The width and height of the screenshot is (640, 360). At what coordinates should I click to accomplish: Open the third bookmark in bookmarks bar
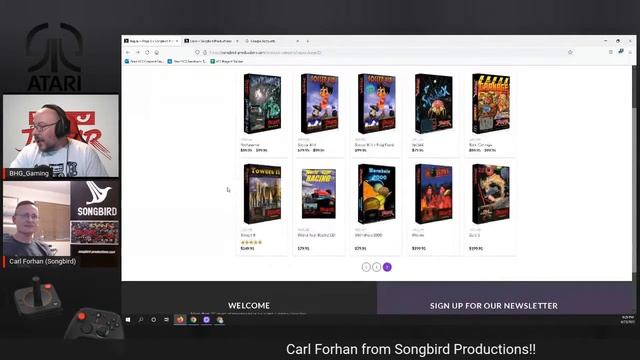point(227,61)
